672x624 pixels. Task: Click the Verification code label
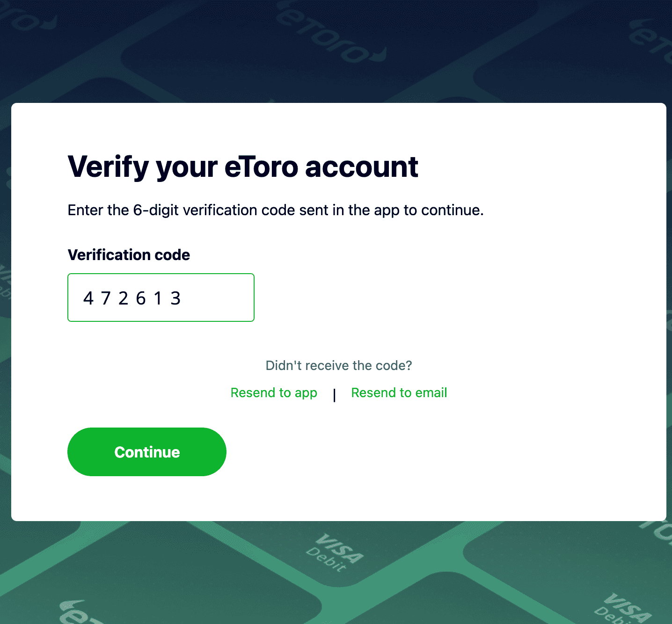pos(129,255)
